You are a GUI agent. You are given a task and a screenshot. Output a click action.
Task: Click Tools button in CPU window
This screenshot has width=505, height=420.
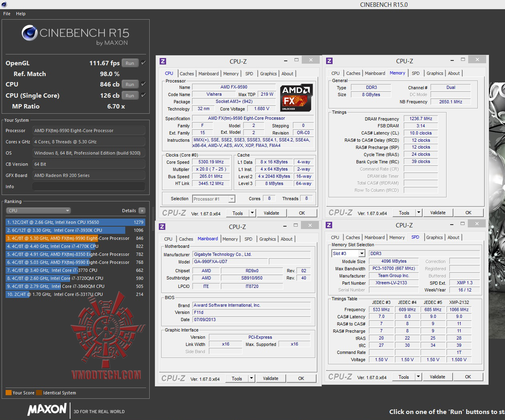tap(238, 213)
